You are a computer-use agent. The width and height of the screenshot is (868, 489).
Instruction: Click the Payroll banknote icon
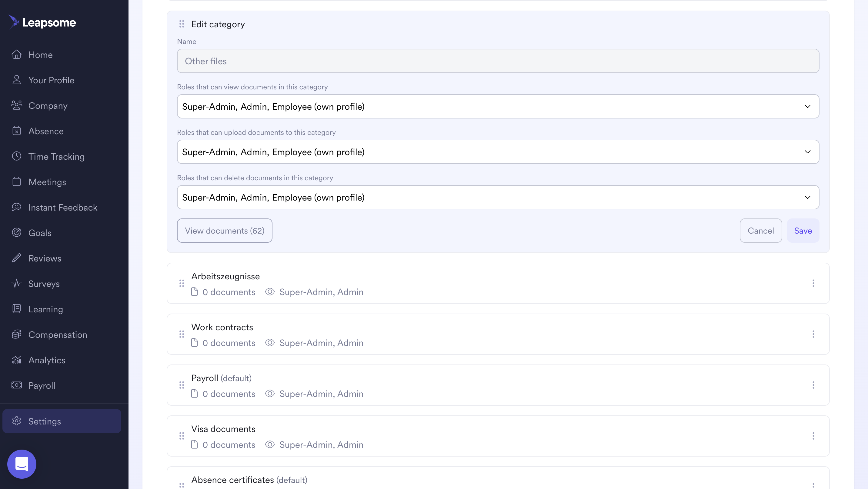(16, 385)
